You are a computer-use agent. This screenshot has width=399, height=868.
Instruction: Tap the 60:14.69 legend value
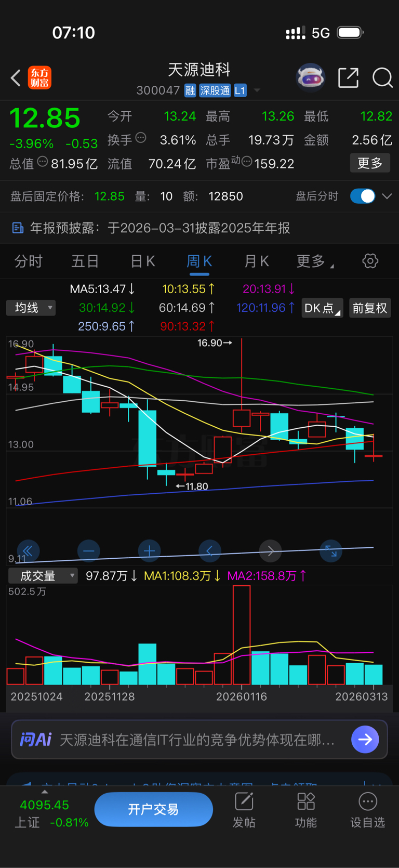(187, 308)
